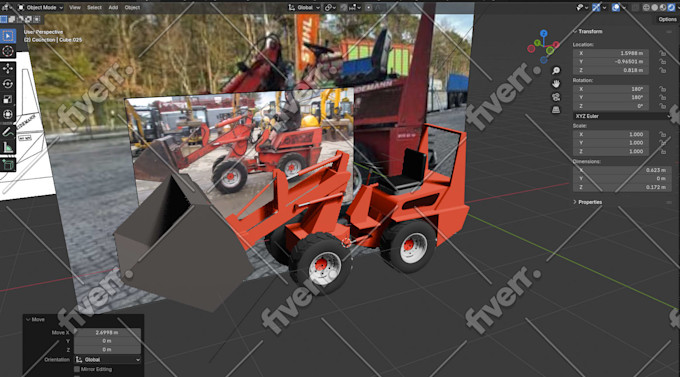Click the Scale Y field 1.000
Screen dimensions: 680x377
click(x=611, y=143)
